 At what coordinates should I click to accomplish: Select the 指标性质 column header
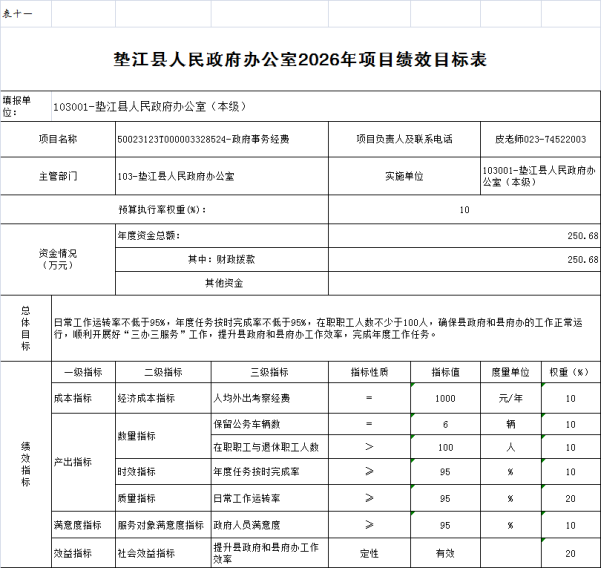(368, 372)
